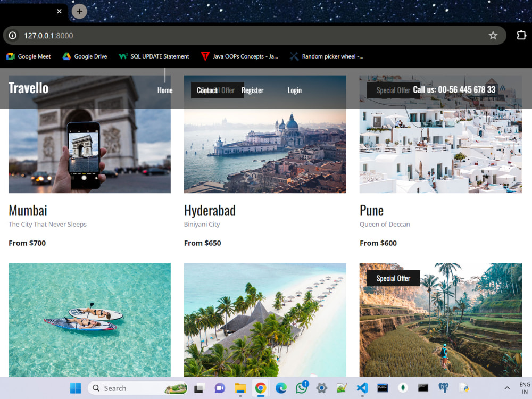
Task: Open the paddleboard turquoise water photo
Action: point(89,320)
